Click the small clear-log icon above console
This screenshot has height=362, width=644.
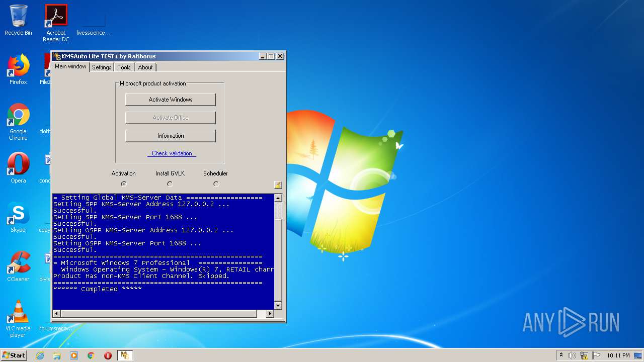coord(278,185)
